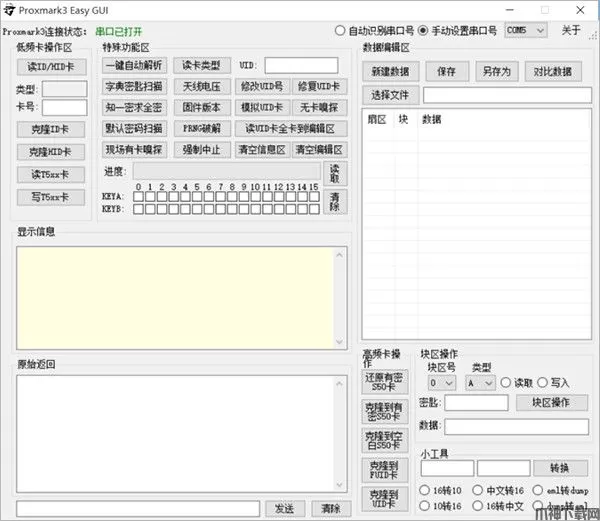
Task: Open the 关于 about menu item
Action: (571, 30)
